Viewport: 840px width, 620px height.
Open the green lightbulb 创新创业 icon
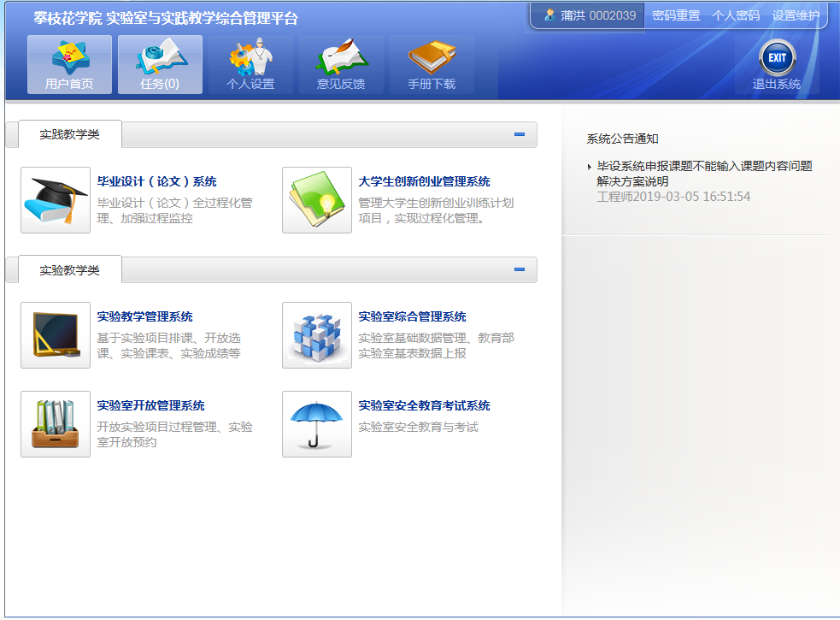316,200
